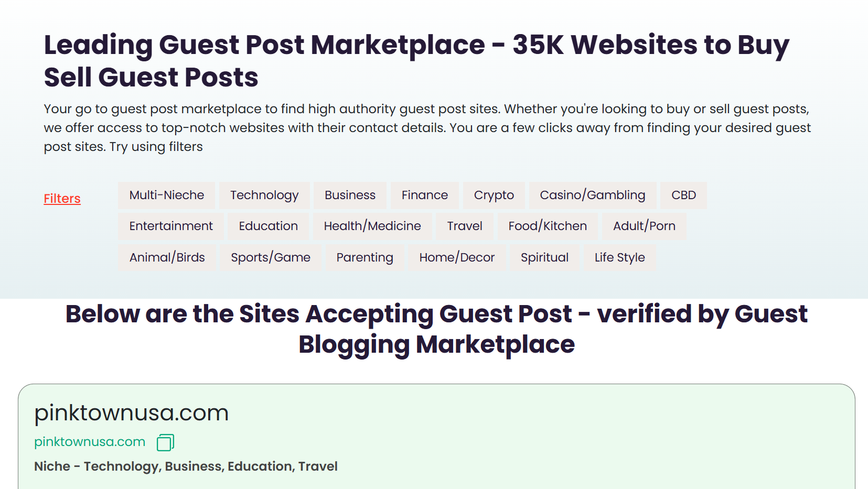Image resolution: width=868 pixels, height=489 pixels.
Task: Open the green pinktownusa.com link
Action: 90,442
